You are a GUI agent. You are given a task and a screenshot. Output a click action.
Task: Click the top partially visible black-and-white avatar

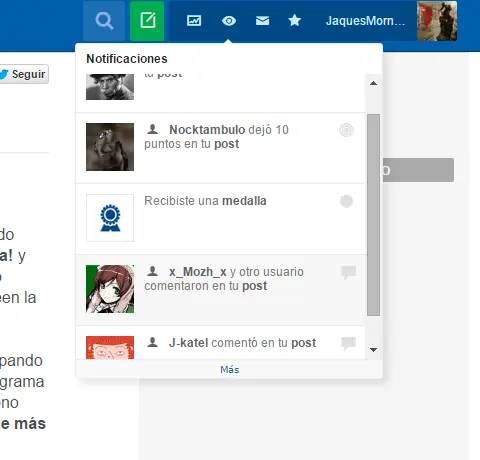tap(110, 87)
